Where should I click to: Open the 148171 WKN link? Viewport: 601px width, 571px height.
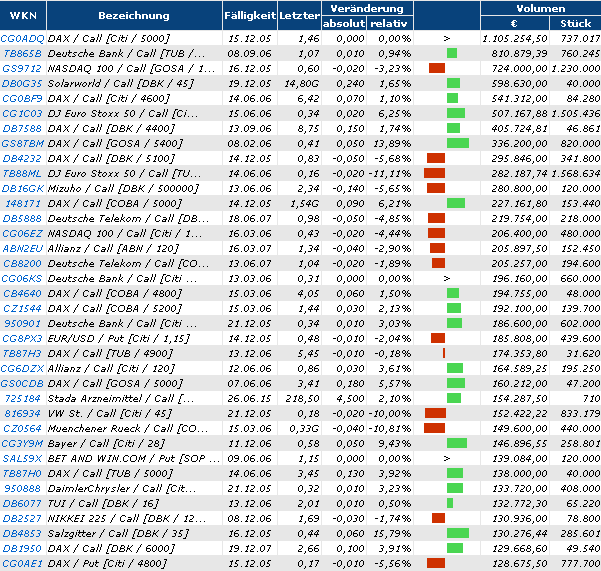pyautogui.click(x=23, y=203)
